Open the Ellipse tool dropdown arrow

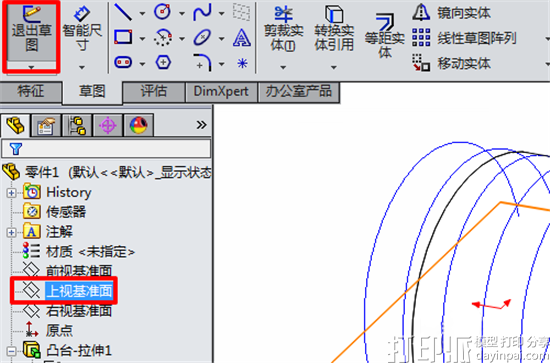click(221, 39)
